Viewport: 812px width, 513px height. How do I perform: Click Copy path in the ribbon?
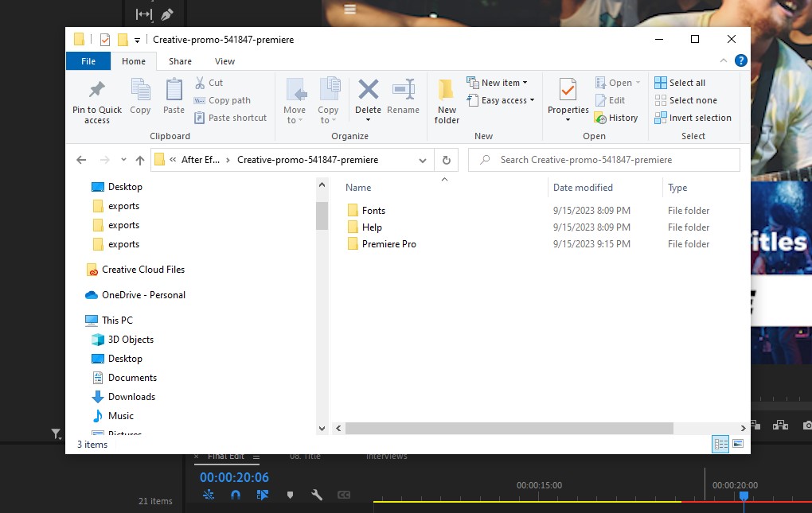tap(223, 100)
